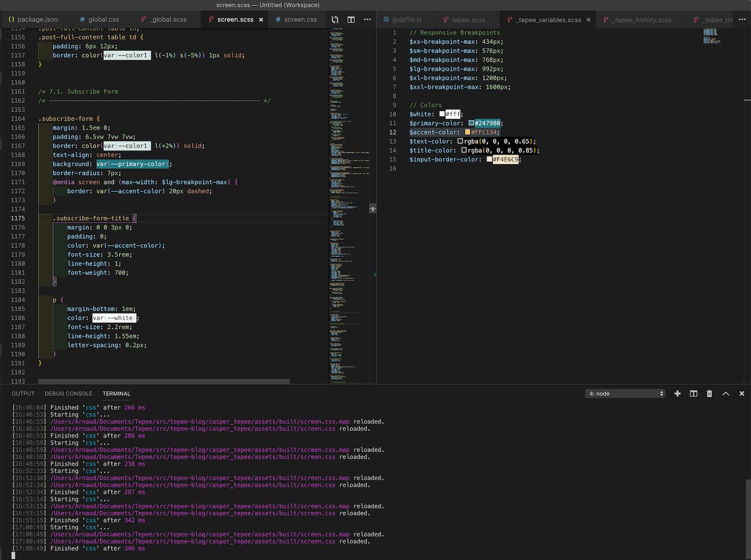Click line number 1175 in gutter
Screen dimensions: 751x560
pos(18,218)
